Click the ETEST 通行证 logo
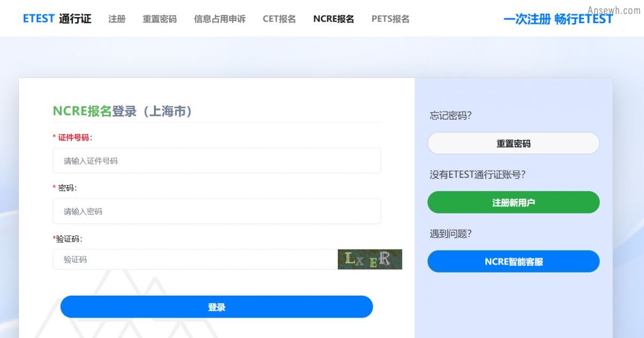 click(56, 18)
